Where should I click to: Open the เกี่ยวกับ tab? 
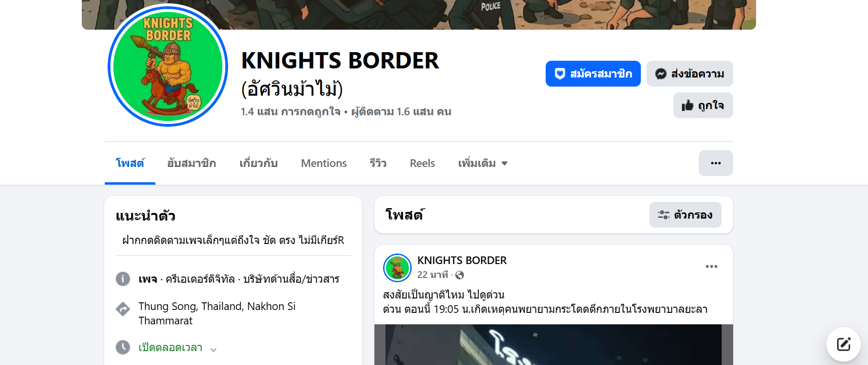click(x=258, y=163)
